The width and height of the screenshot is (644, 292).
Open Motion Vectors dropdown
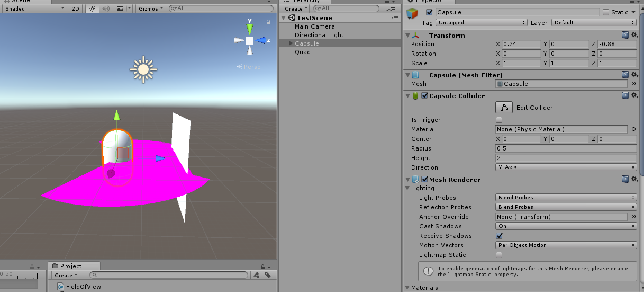tap(566, 245)
